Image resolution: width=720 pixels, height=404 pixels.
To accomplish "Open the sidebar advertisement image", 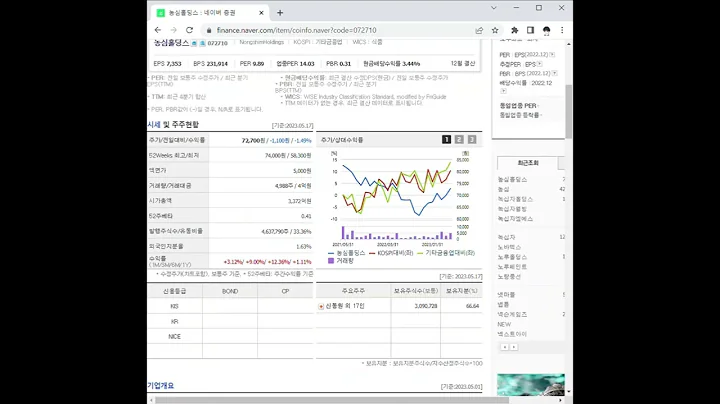I will pos(531,385).
